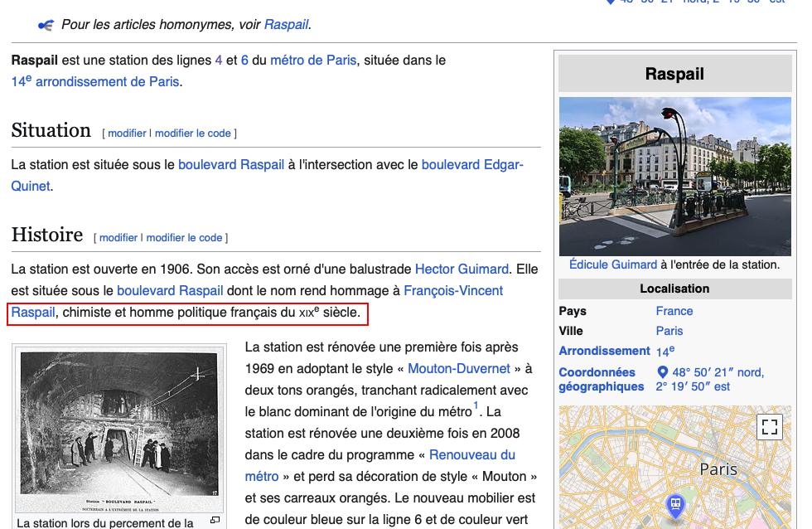This screenshot has width=812, height=529.
Task: Click the Localisation header in infobox
Action: [x=674, y=289]
